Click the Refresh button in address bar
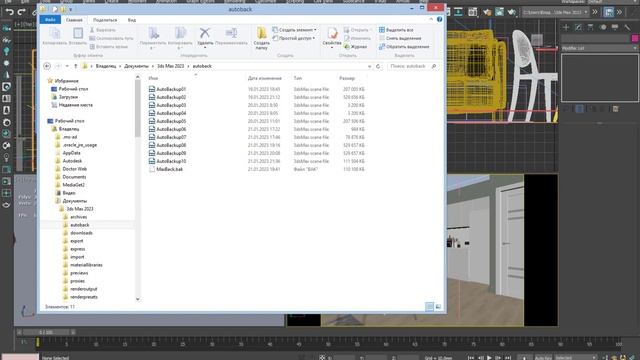 [378, 66]
